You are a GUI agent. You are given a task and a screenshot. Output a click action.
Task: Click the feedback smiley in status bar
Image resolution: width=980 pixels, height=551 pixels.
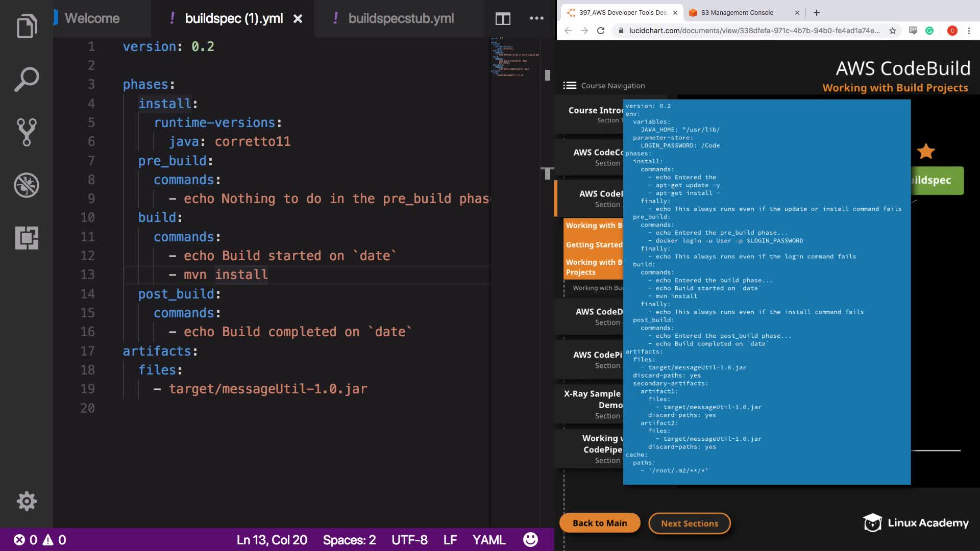(530, 540)
